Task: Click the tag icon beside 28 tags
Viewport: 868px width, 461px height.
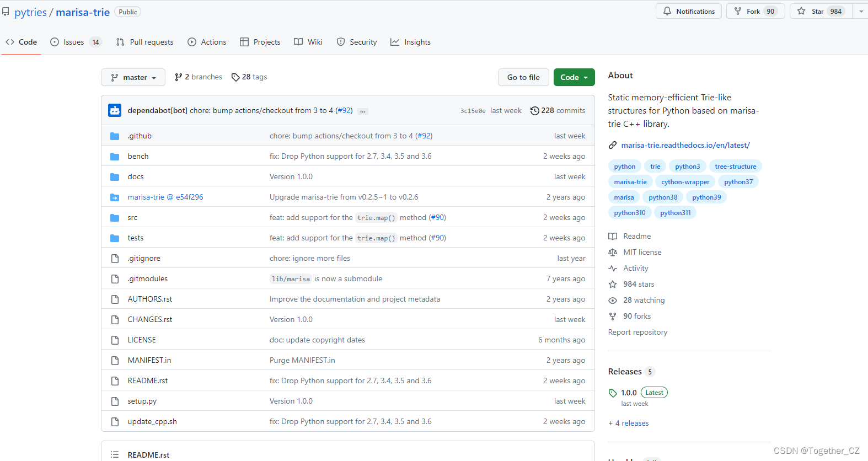Action: (x=235, y=77)
